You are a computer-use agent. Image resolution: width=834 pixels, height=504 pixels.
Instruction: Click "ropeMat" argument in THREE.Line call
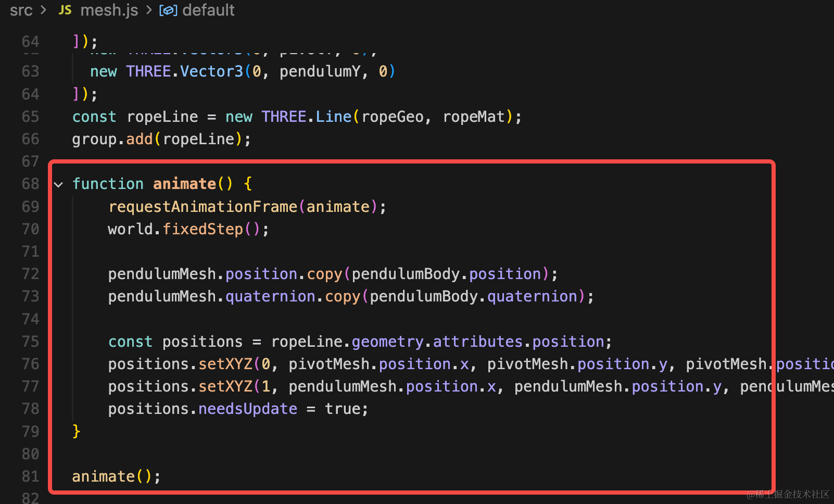click(474, 117)
